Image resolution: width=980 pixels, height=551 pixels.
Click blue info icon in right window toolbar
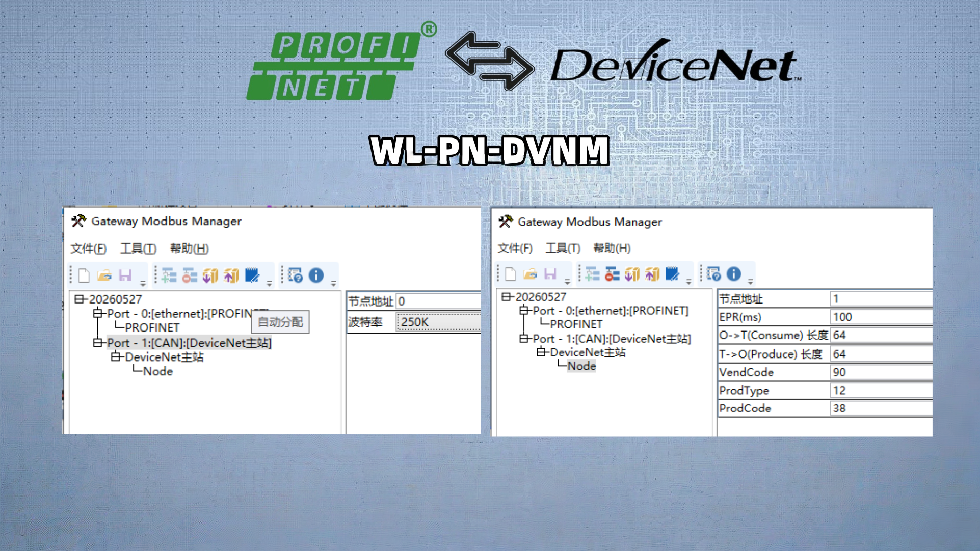(x=734, y=274)
